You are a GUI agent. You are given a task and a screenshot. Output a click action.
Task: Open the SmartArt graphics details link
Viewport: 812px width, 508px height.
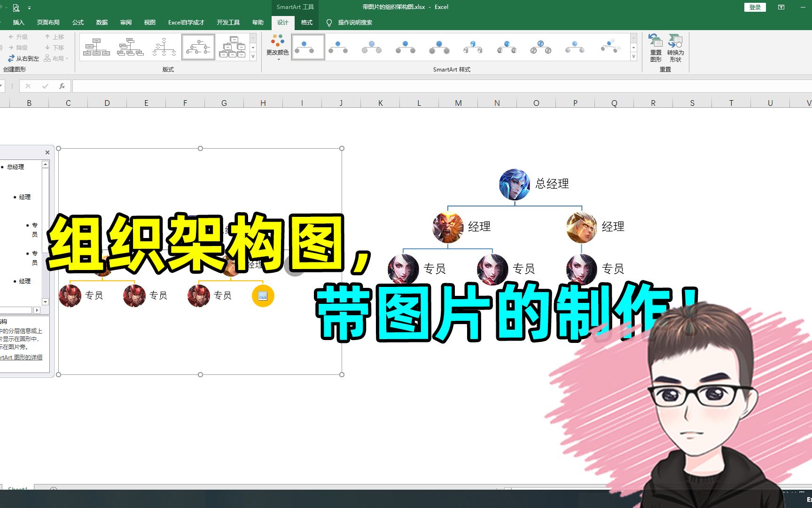click(x=21, y=357)
